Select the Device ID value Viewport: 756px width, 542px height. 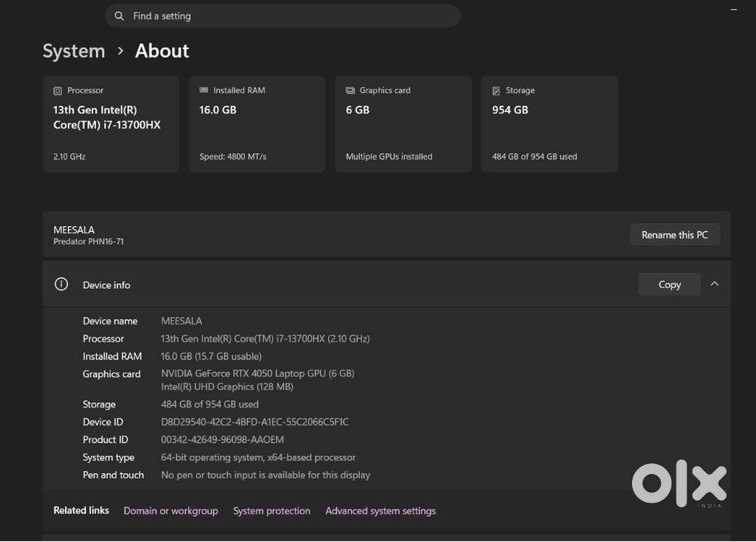[x=255, y=422]
